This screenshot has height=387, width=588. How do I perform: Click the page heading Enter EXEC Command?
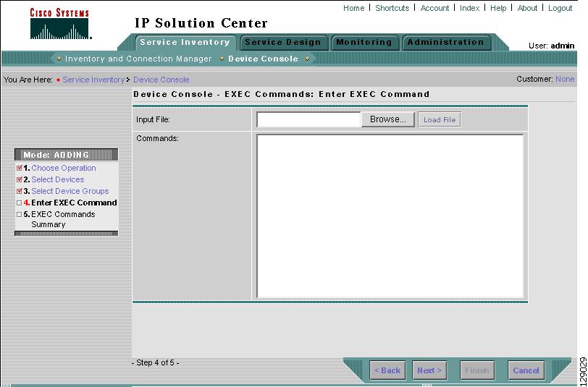coord(282,94)
